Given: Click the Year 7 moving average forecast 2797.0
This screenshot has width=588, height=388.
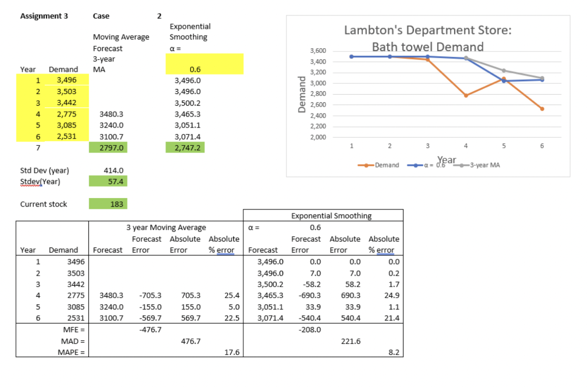Looking at the screenshot, I should coord(108,148).
